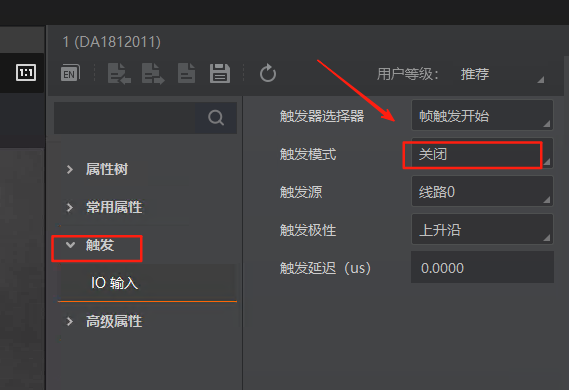Open the 触发源 dropdown showing 线路0
This screenshot has width=569, height=390.
482,192
